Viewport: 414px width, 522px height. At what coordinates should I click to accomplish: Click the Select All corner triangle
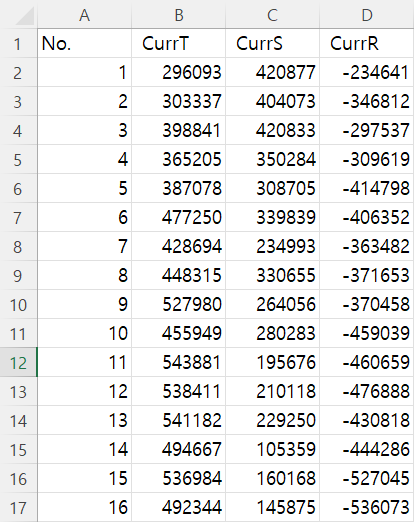(x=25, y=16)
